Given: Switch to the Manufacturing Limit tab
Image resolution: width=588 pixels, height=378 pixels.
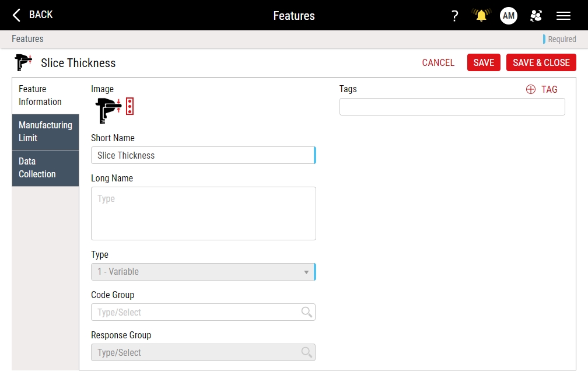Looking at the screenshot, I should click(x=45, y=132).
